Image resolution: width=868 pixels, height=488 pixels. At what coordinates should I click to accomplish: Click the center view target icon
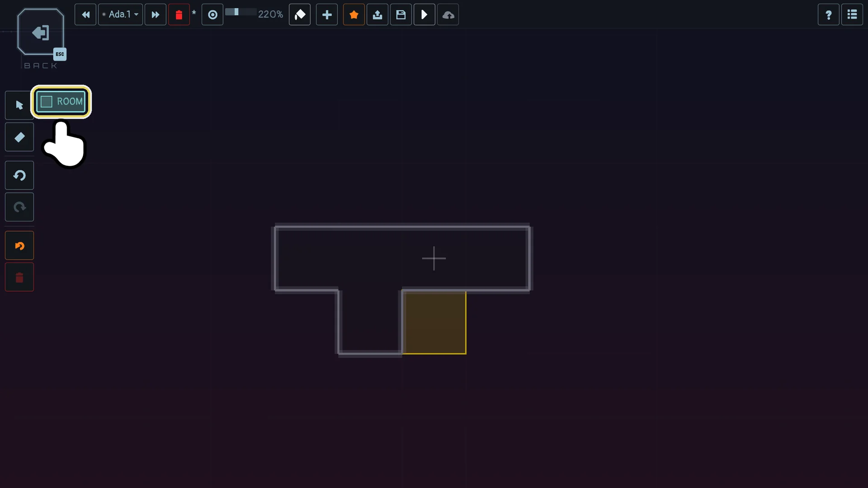tap(212, 14)
